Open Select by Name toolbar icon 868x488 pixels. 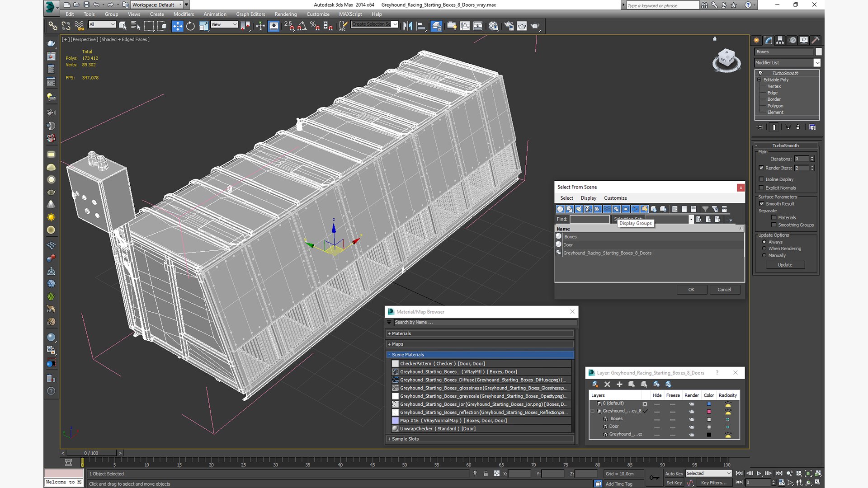click(135, 26)
